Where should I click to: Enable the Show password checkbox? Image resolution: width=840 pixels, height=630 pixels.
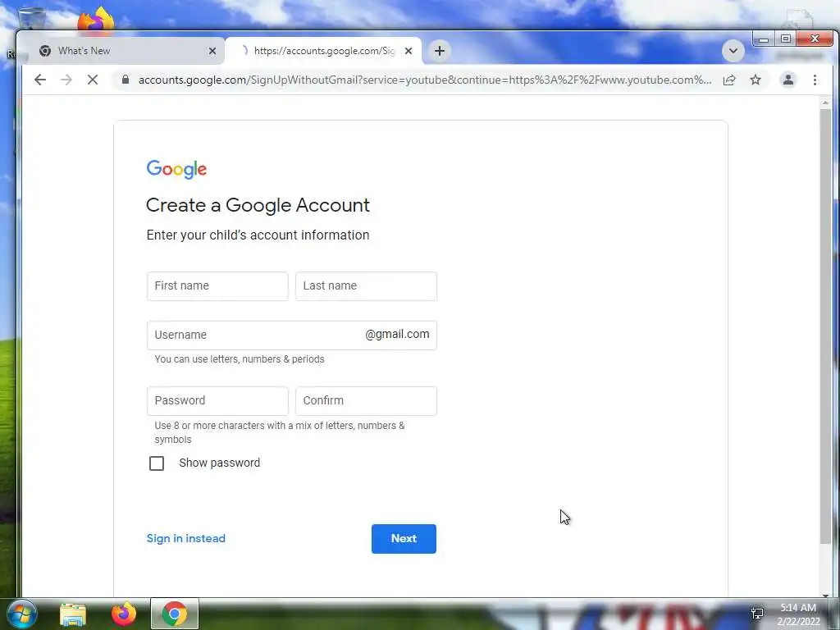click(157, 463)
